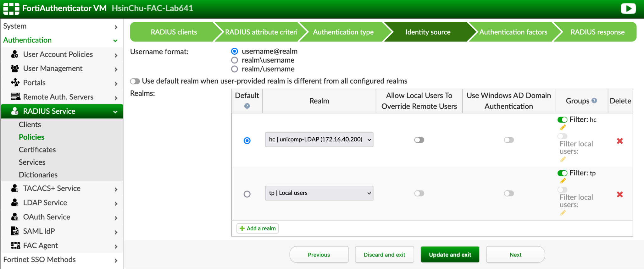
Task: Open Dictionaries under RADIUS Service
Action: 38,175
